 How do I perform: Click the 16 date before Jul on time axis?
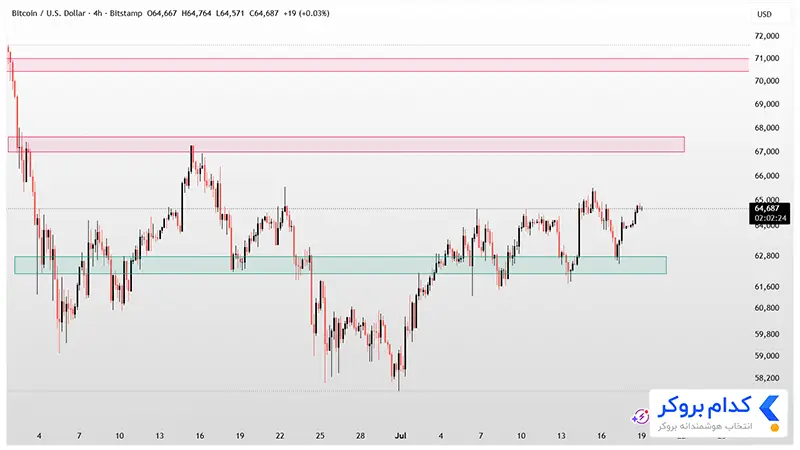coord(199,436)
